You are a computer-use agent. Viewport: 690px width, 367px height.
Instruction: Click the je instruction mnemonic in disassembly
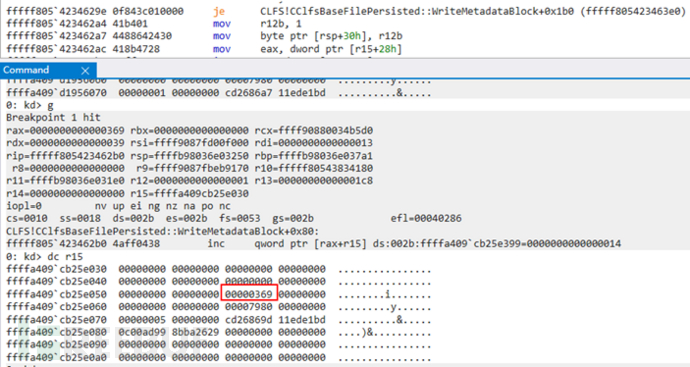(x=219, y=11)
